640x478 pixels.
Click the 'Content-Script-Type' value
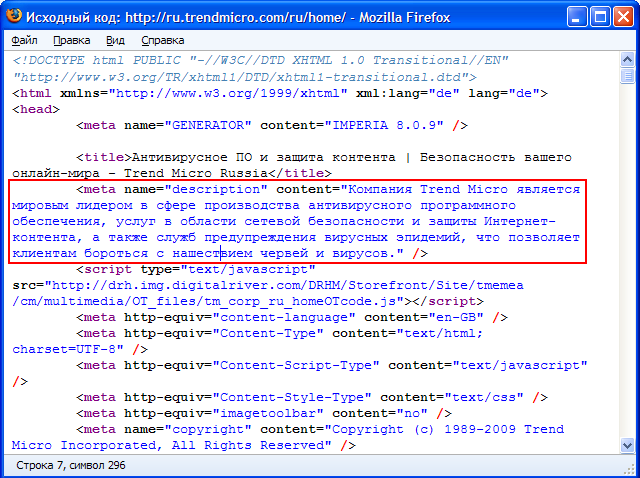pos(296,365)
